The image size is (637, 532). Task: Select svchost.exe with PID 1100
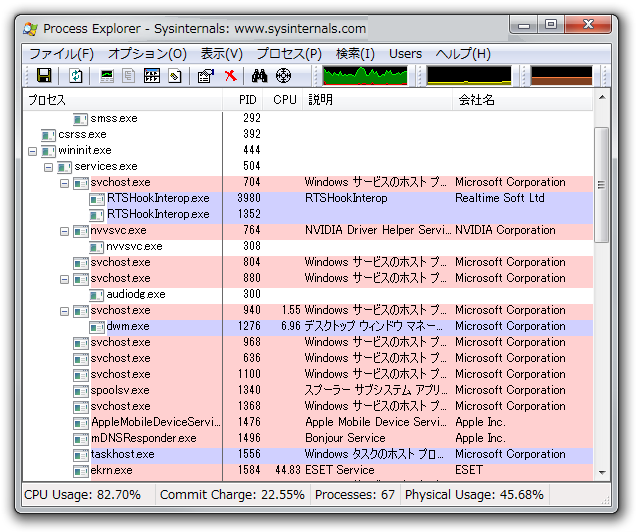click(308, 375)
